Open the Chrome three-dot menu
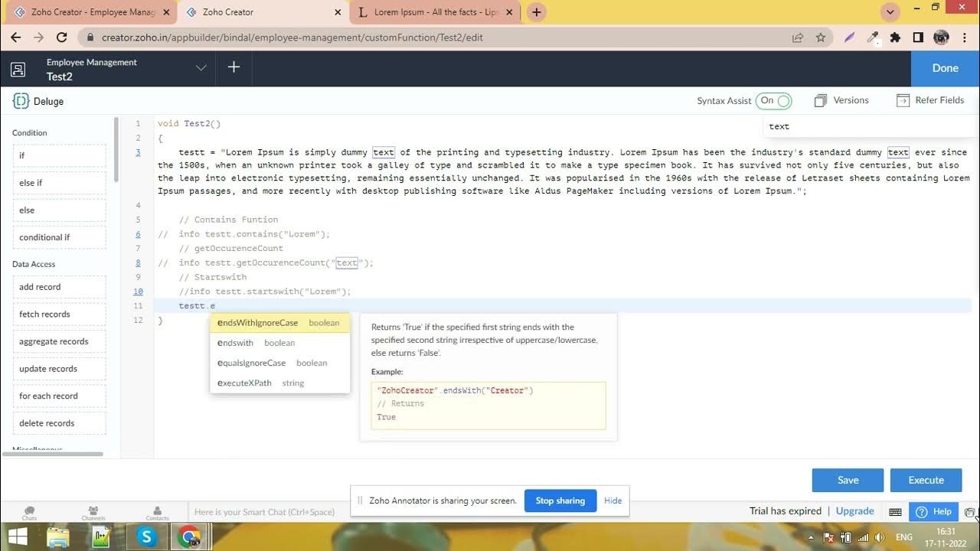Screen dimensions: 980x551 point(965,37)
